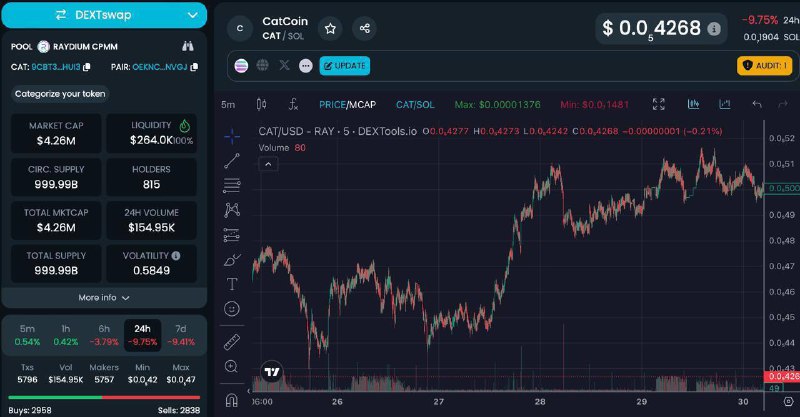Select the Fibonacci retracement tool
800x417 pixels.
click(x=232, y=185)
